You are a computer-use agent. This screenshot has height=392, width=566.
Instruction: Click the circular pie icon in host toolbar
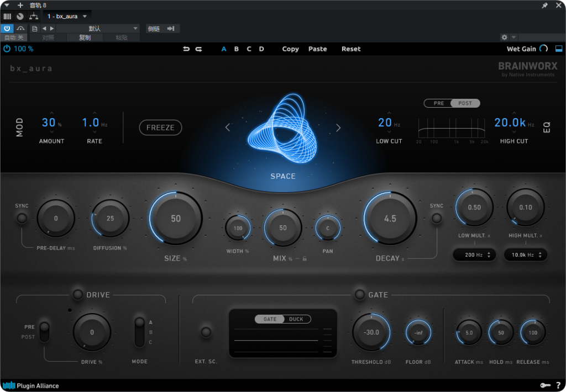click(x=20, y=16)
